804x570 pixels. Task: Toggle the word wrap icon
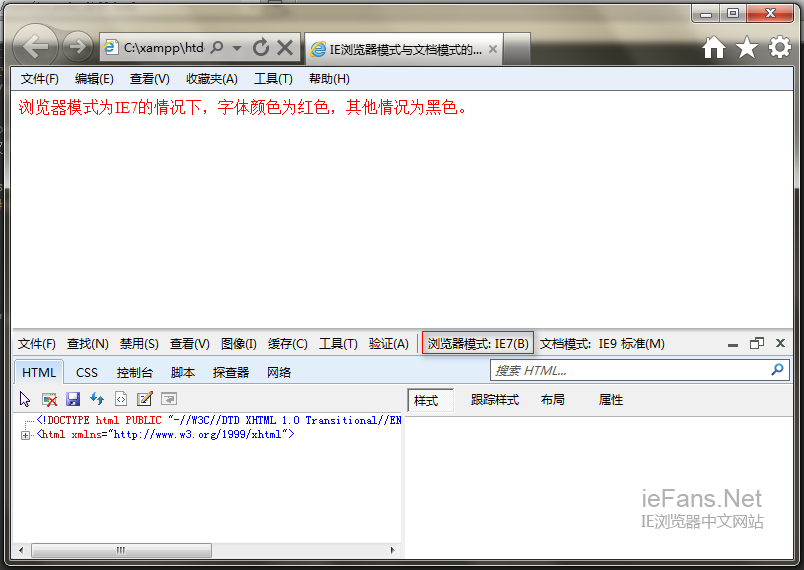pyautogui.click(x=169, y=399)
